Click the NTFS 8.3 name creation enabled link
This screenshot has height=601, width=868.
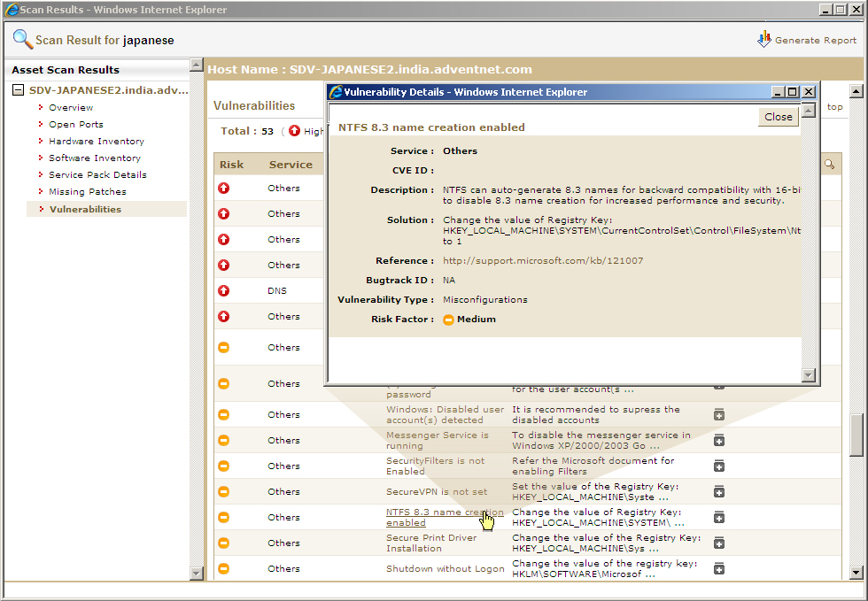(444, 517)
